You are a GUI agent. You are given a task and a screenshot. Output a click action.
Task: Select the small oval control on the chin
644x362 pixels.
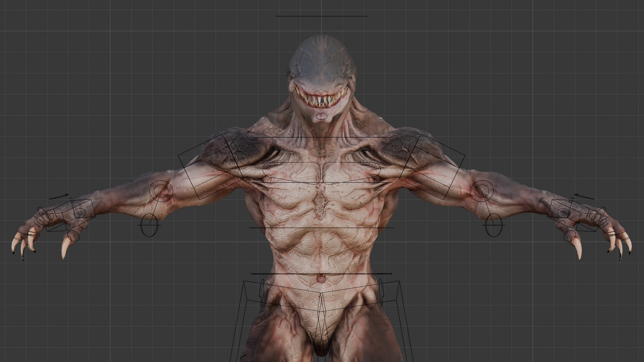pyautogui.click(x=321, y=116)
